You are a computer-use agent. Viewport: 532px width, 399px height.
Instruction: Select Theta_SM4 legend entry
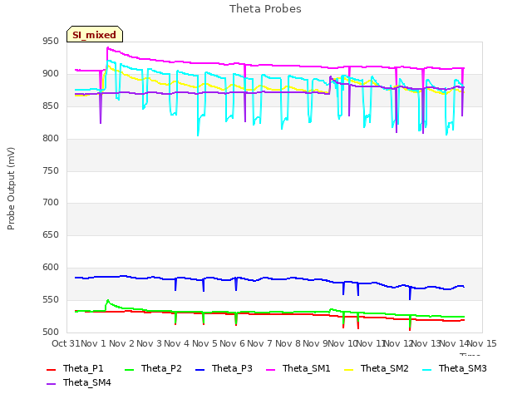[x=79, y=382]
